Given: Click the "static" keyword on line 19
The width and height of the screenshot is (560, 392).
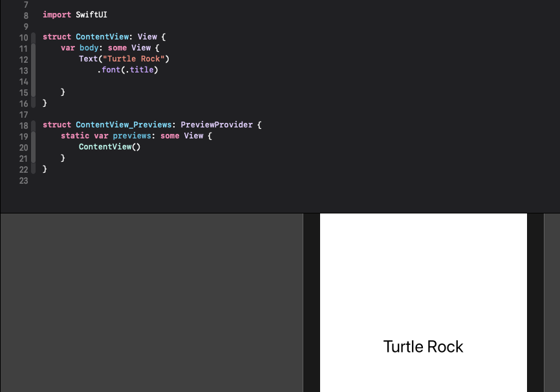Looking at the screenshot, I should pos(75,136).
